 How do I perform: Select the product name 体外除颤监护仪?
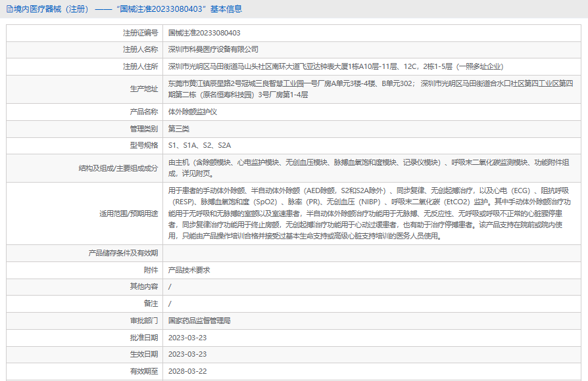point(192,112)
